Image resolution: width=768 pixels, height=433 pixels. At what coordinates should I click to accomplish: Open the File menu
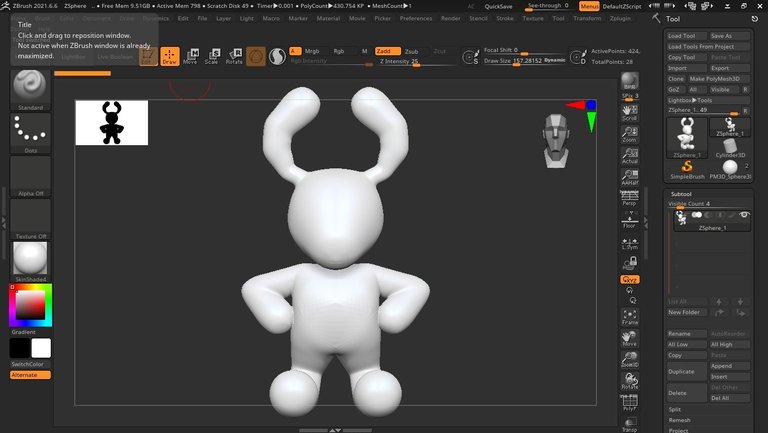[x=202, y=19]
